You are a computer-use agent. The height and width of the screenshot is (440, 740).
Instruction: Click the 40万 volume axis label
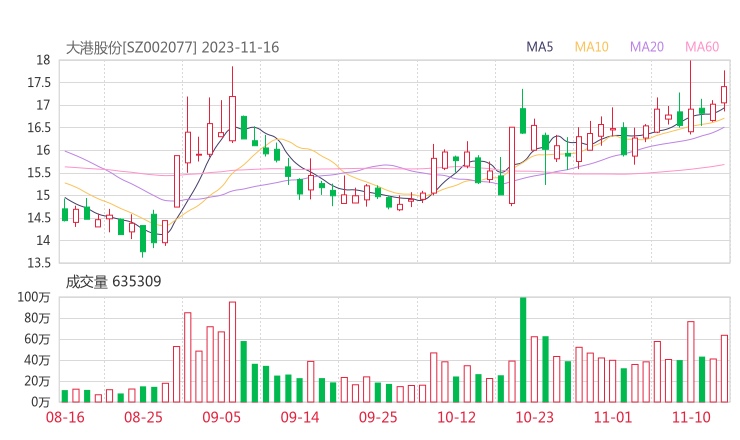37,360
